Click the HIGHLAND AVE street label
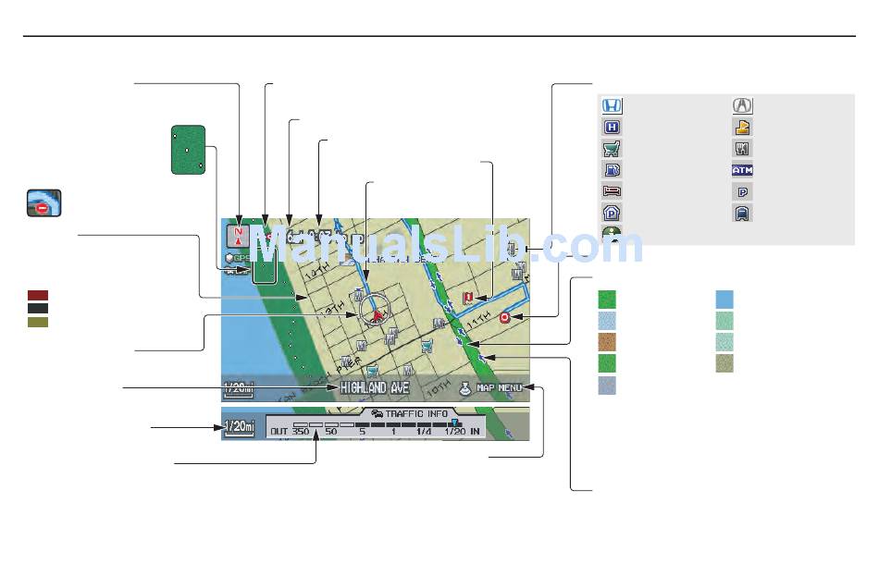This screenshot has width=879, height=588. 375,387
